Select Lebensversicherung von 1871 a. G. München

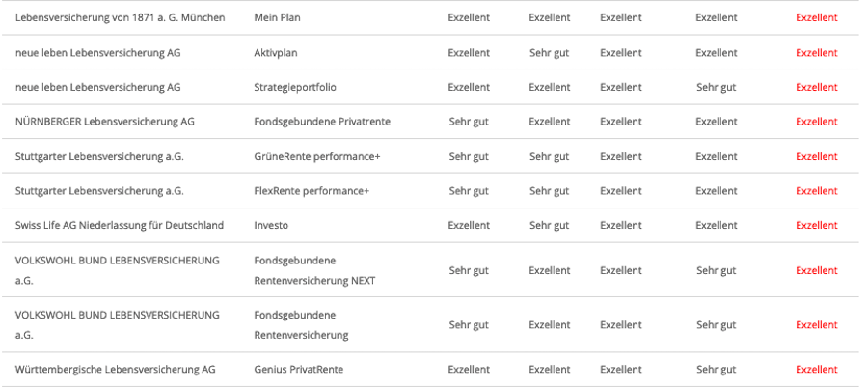pos(121,17)
